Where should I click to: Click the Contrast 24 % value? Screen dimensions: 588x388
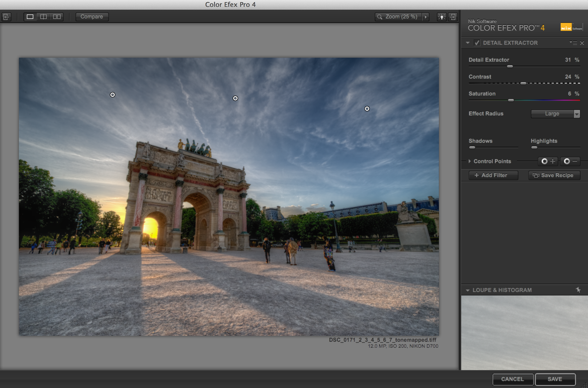click(572, 77)
